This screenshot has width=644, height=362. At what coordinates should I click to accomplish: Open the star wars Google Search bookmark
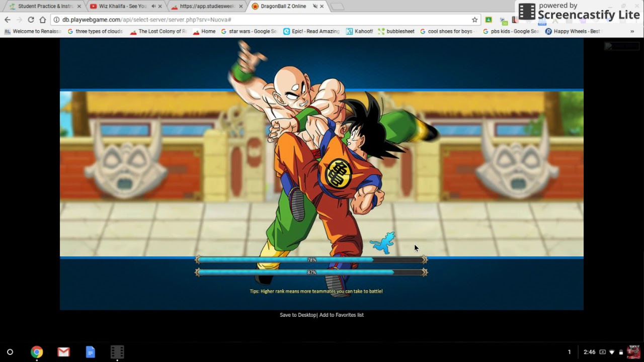coord(249,31)
